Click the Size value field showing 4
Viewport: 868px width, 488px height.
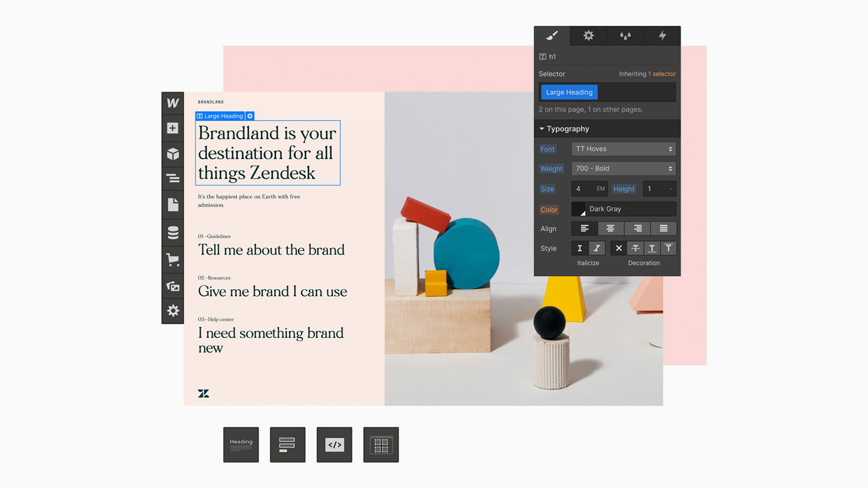pyautogui.click(x=582, y=189)
